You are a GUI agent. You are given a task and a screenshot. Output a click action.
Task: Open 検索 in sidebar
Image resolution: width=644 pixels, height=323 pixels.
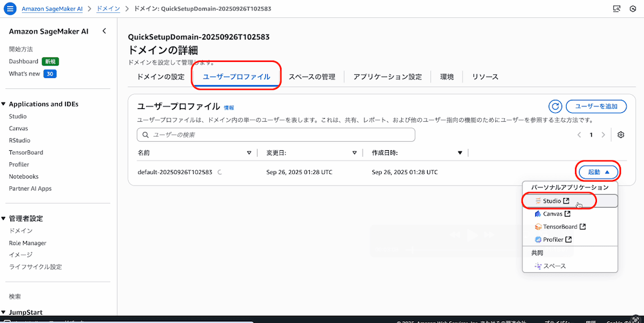(15, 297)
